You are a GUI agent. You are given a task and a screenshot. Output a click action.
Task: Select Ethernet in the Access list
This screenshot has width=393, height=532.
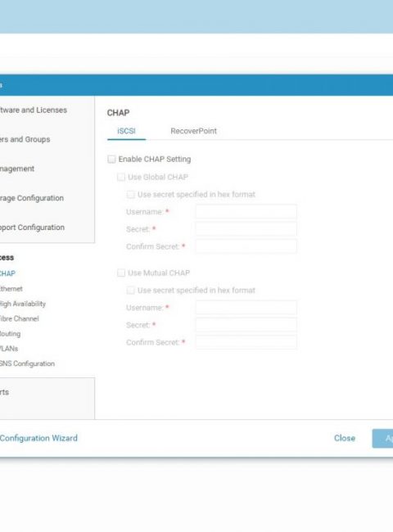11,289
